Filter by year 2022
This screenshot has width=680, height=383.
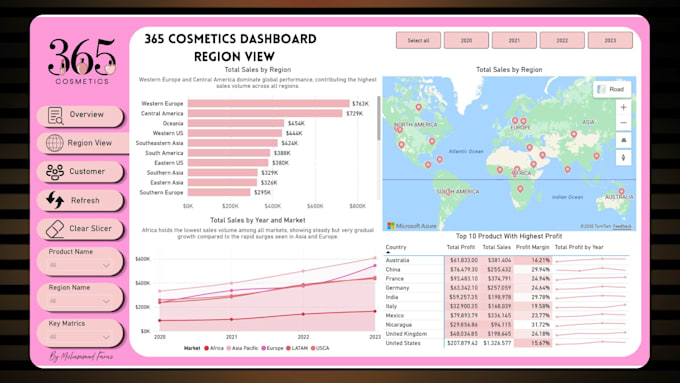pos(562,40)
